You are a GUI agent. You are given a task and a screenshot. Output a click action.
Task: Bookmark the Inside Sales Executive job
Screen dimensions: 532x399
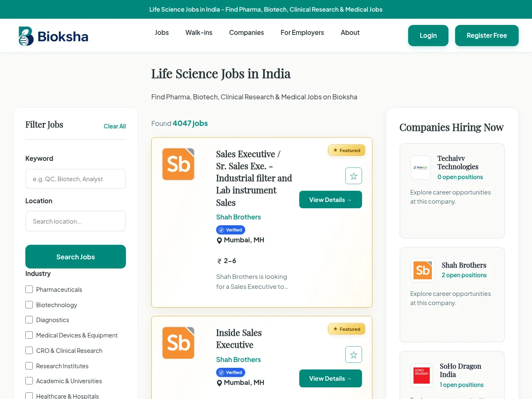click(354, 355)
